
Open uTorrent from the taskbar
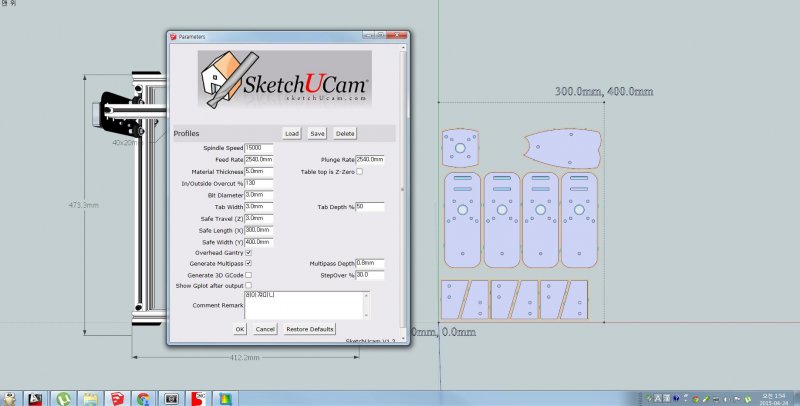(x=62, y=397)
